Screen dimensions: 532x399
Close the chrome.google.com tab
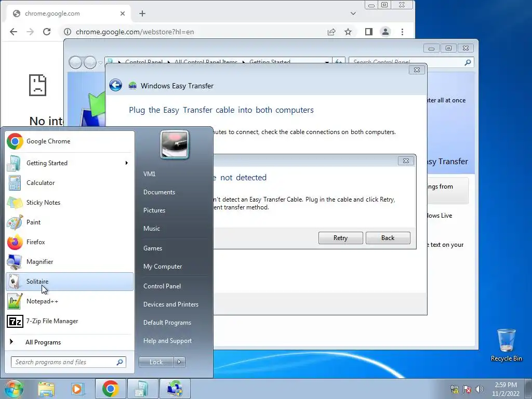coord(123,14)
